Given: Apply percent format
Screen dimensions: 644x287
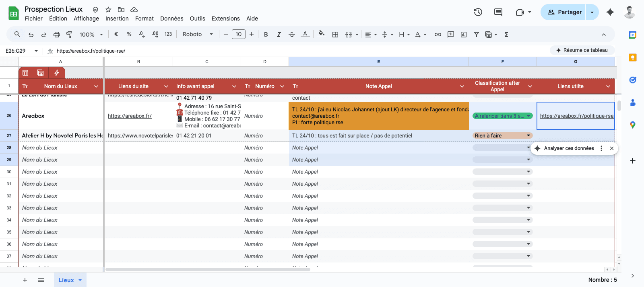Looking at the screenshot, I should 129,35.
